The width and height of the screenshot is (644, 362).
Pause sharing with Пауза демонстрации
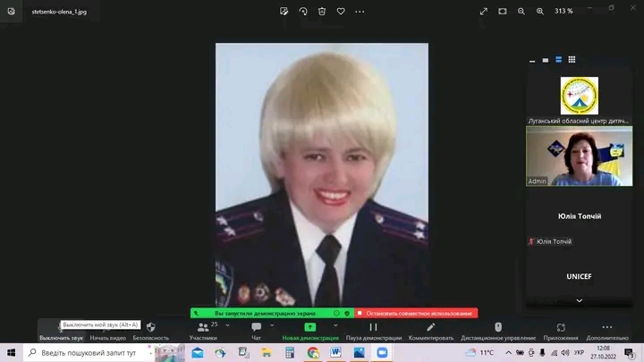[x=373, y=332]
